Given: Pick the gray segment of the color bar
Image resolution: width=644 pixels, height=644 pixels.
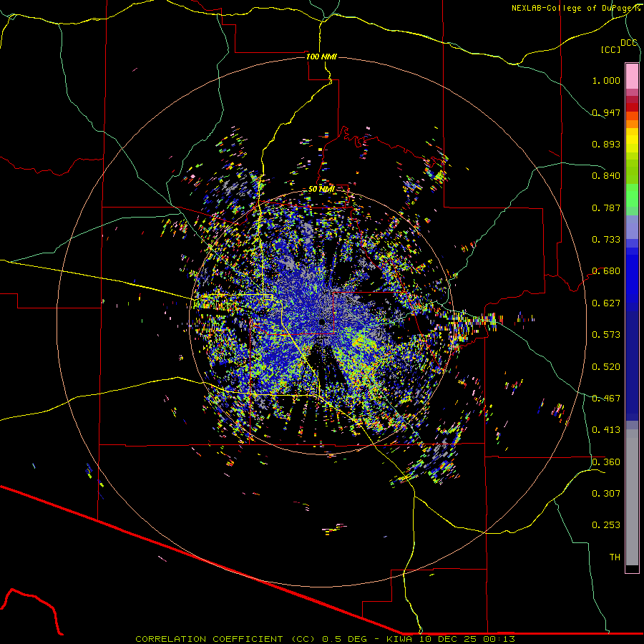Looking at the screenshot, I should [x=632, y=497].
